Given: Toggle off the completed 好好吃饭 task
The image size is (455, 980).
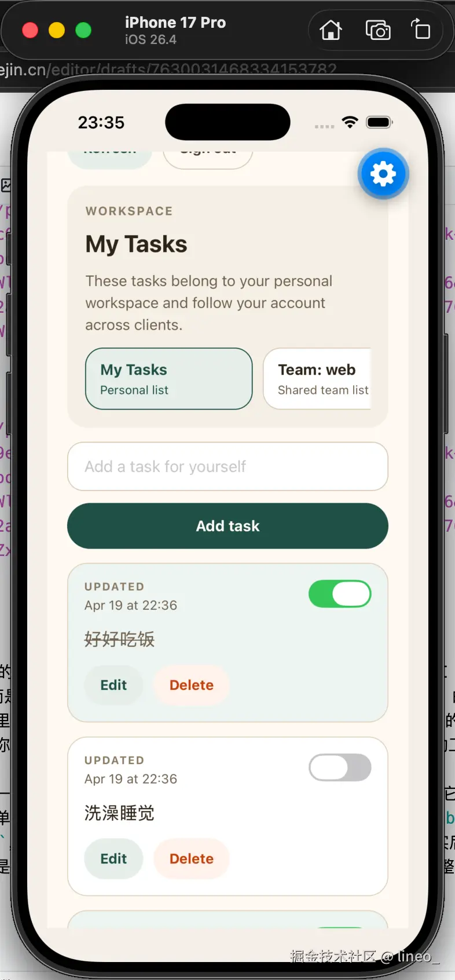Looking at the screenshot, I should click(x=340, y=594).
